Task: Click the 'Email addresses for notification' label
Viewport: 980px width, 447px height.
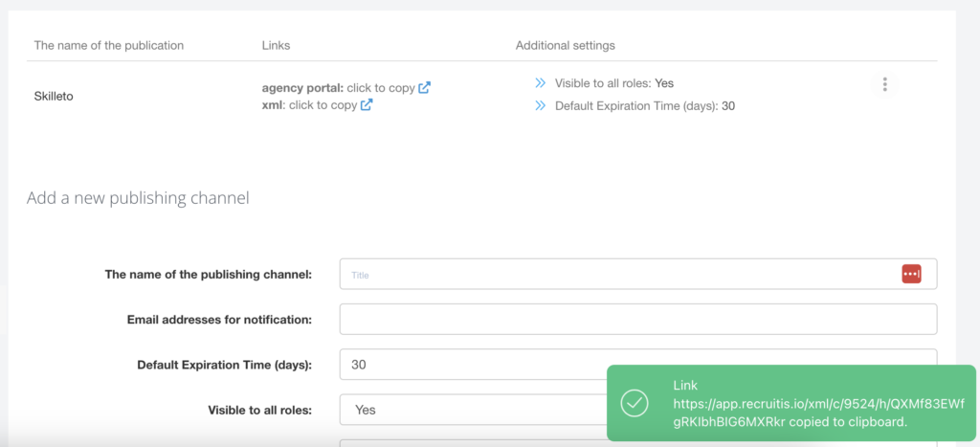Action: 219,320
